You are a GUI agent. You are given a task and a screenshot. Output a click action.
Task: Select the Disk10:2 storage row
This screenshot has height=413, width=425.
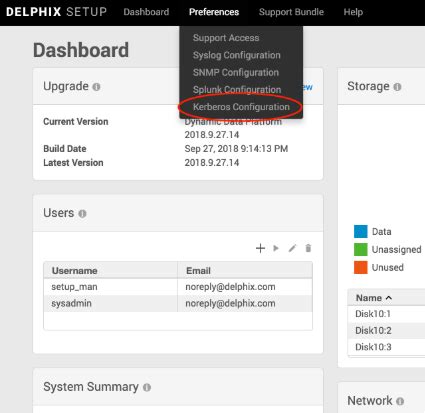coord(386,330)
